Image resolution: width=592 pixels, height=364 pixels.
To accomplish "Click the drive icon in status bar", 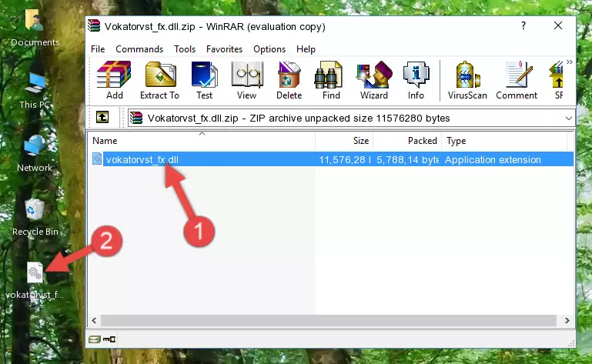I will coord(95,339).
